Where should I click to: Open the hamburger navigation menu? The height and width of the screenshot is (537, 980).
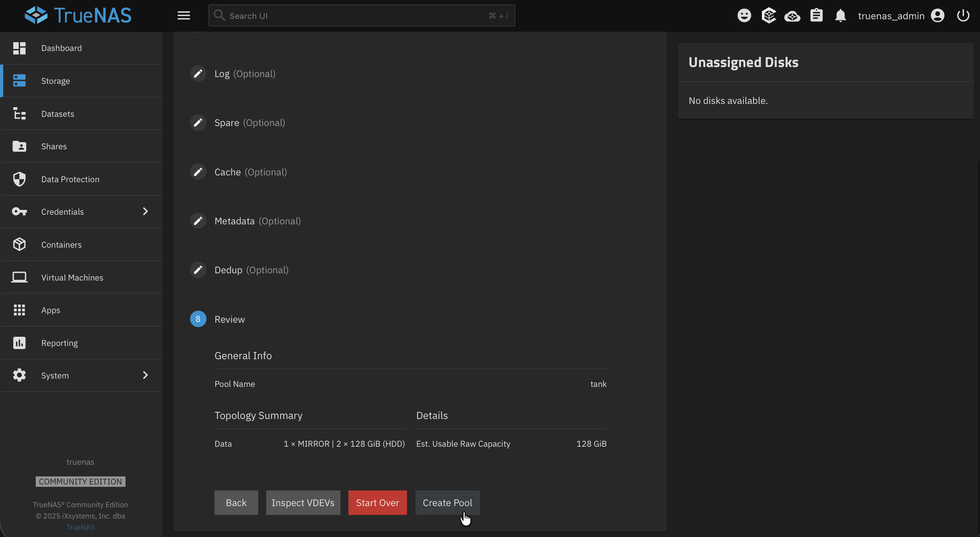point(184,15)
